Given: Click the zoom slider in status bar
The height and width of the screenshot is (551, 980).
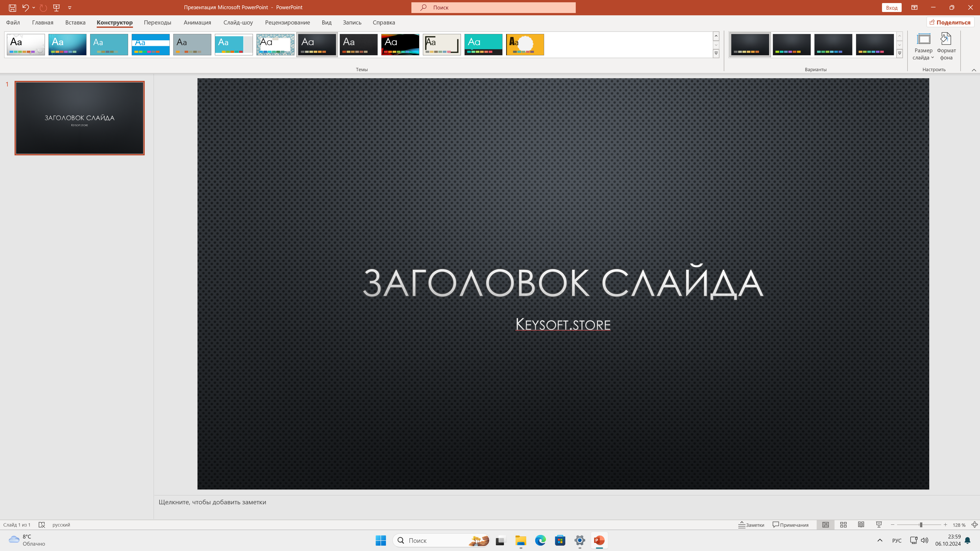Looking at the screenshot, I should (x=919, y=525).
